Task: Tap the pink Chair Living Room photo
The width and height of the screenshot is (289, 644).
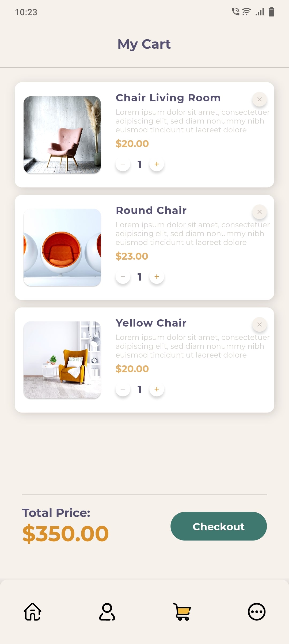Action: (62, 135)
